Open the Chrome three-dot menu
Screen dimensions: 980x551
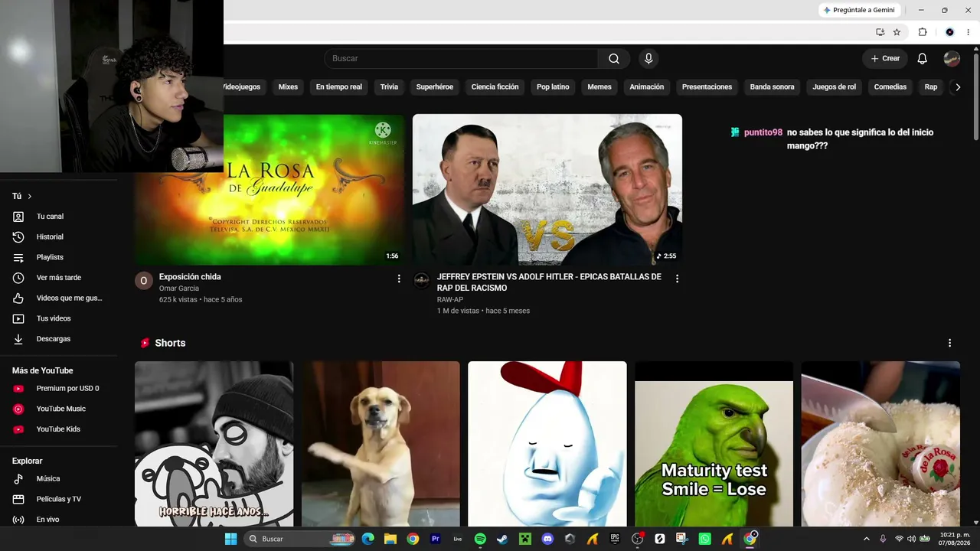968,32
